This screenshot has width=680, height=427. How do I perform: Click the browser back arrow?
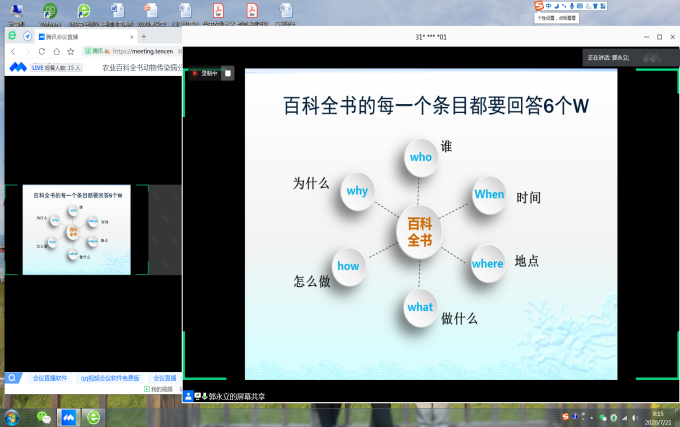(13, 51)
